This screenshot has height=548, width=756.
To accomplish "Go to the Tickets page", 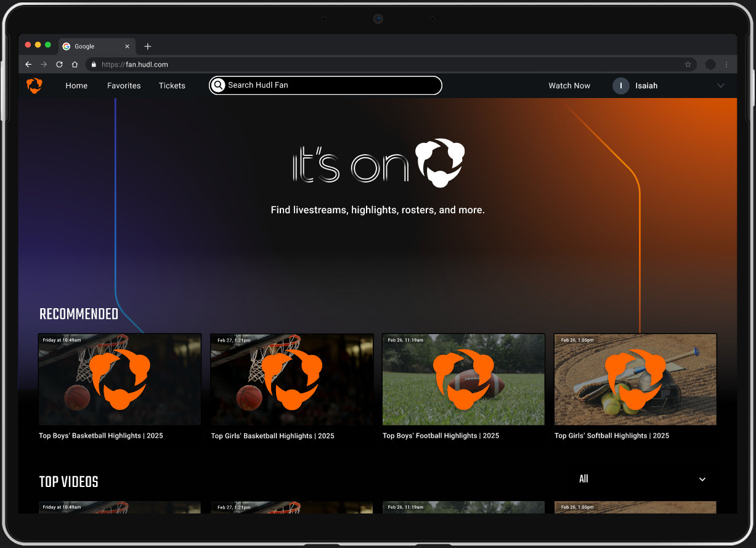I will (172, 86).
